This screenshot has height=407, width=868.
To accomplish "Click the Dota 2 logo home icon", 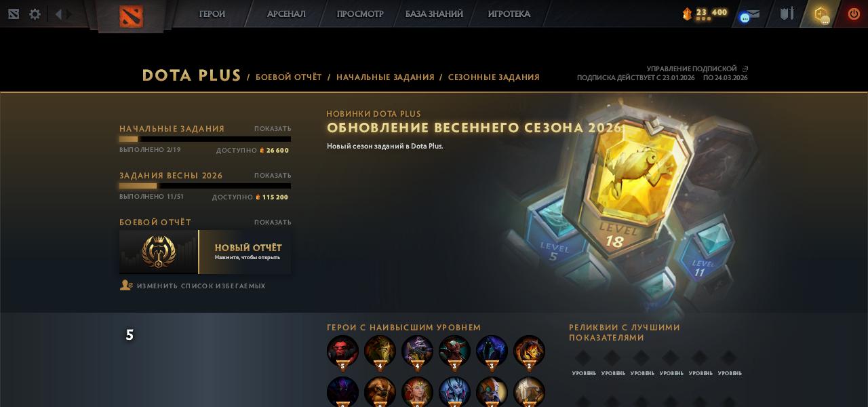I will point(131,16).
